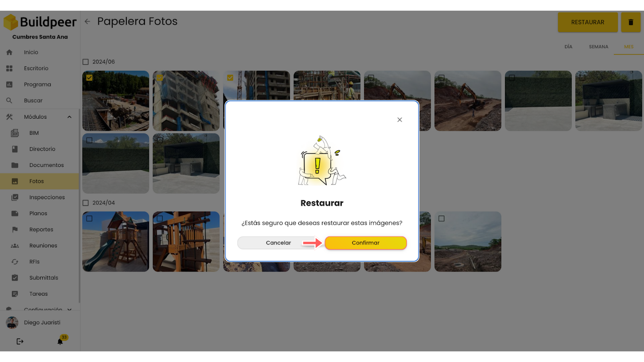Click the trash delete icon button
644x362 pixels.
[x=631, y=22]
